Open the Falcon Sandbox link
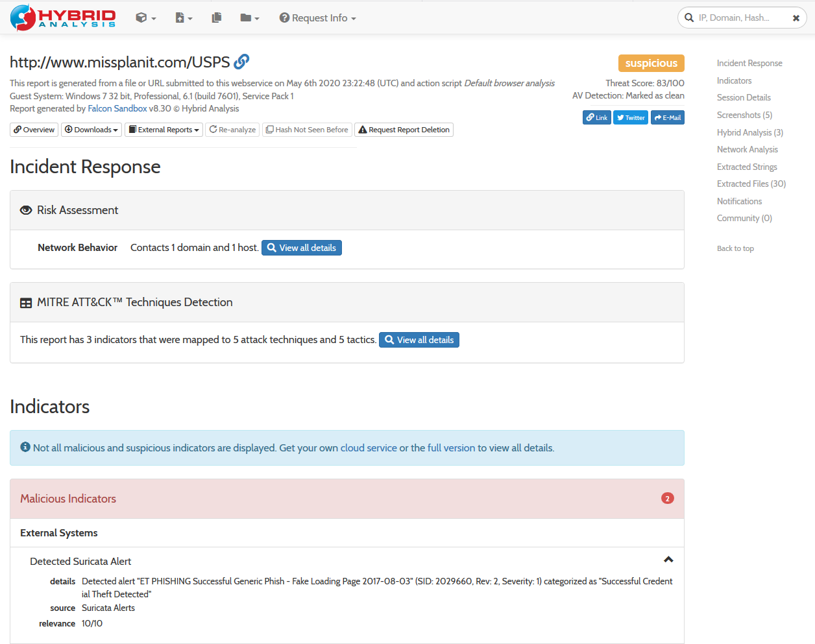815x644 pixels. tap(117, 108)
